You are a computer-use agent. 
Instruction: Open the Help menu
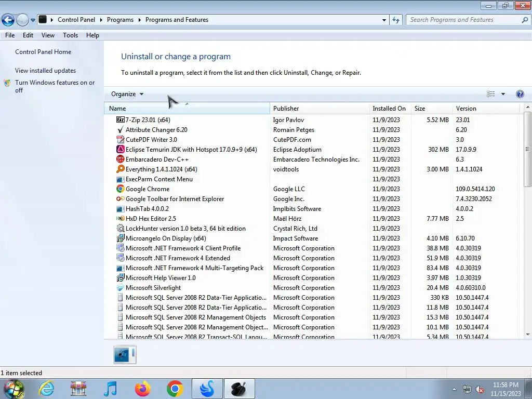point(92,35)
